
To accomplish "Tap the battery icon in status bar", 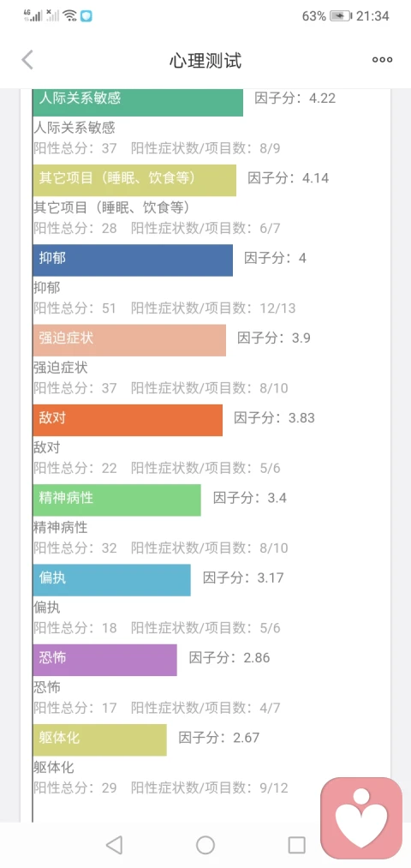I will (x=340, y=16).
